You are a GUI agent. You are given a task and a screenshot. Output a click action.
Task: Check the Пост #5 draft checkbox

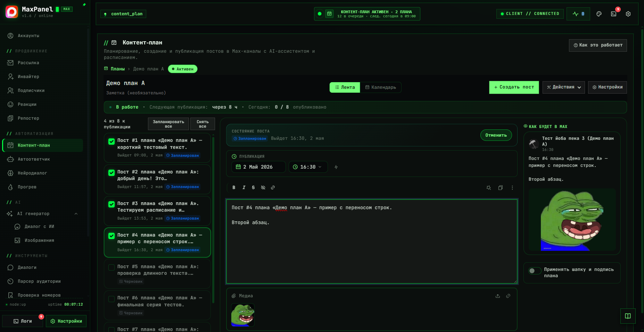click(112, 267)
